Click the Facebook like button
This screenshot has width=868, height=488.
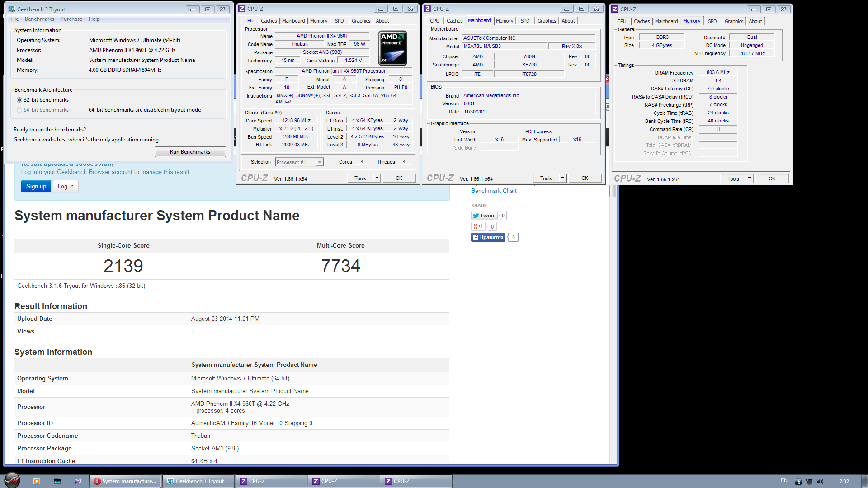tap(488, 237)
